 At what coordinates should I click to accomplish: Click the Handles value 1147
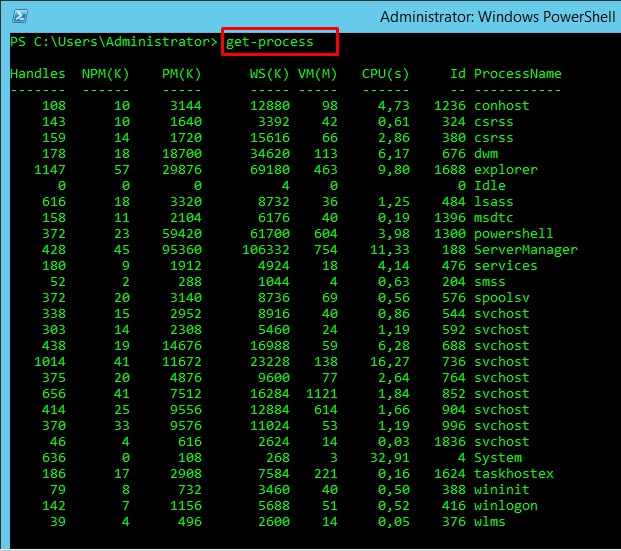[50, 170]
